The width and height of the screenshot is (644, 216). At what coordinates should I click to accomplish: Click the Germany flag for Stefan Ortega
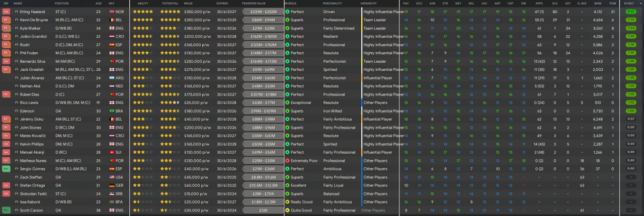112,185
